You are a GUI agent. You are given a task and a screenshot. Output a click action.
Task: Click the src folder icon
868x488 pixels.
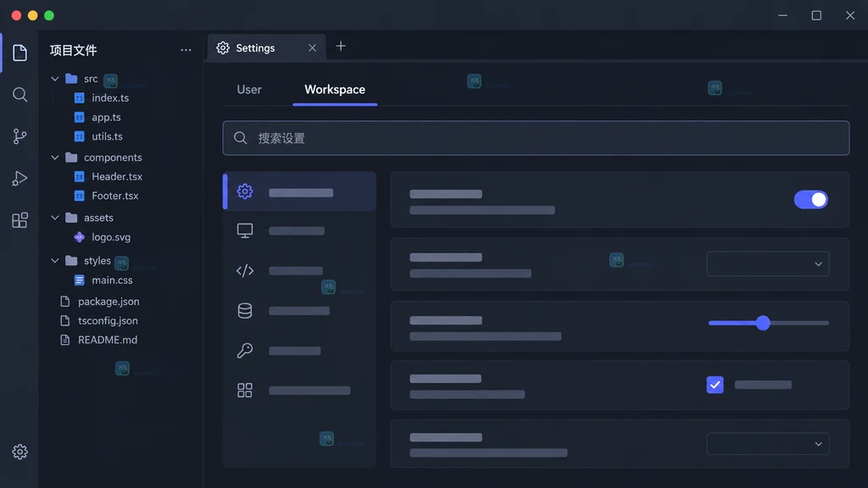[71, 79]
